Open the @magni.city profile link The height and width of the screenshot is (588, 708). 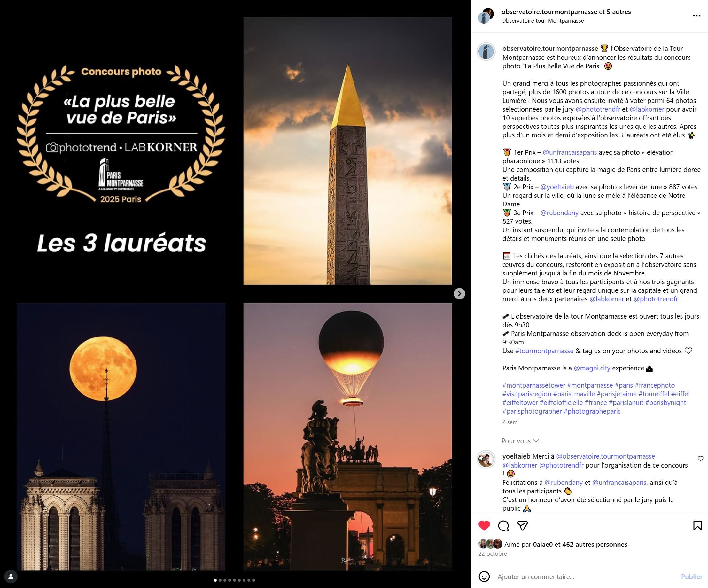[592, 368]
